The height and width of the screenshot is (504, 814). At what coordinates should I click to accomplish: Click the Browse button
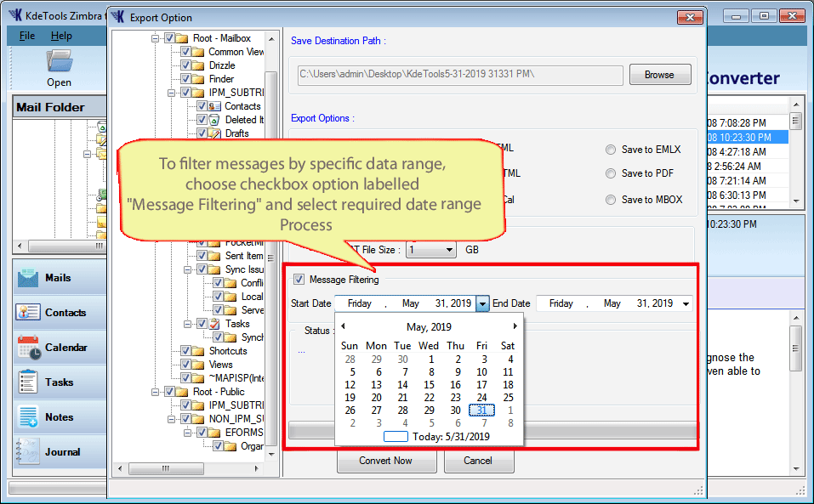pyautogui.click(x=660, y=75)
